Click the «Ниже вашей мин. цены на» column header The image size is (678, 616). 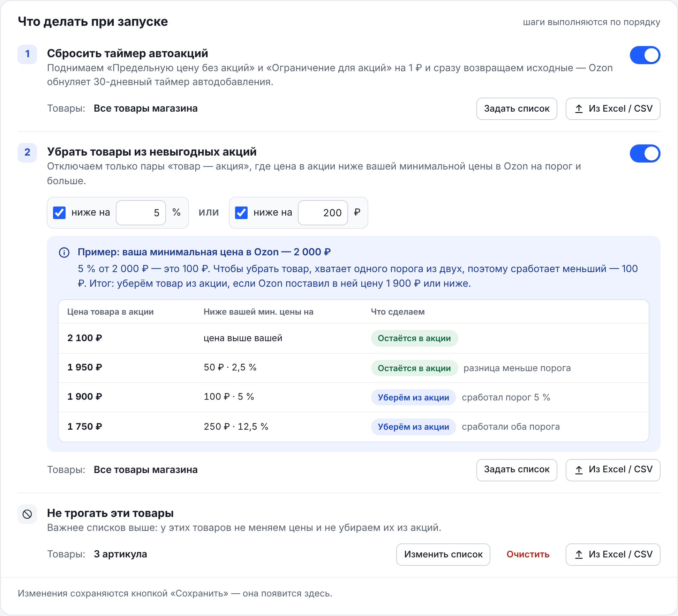(258, 312)
